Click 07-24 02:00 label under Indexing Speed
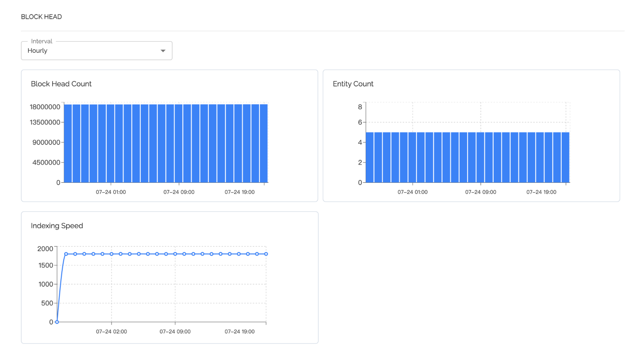Screen dimensions: 639x364 click(111, 331)
